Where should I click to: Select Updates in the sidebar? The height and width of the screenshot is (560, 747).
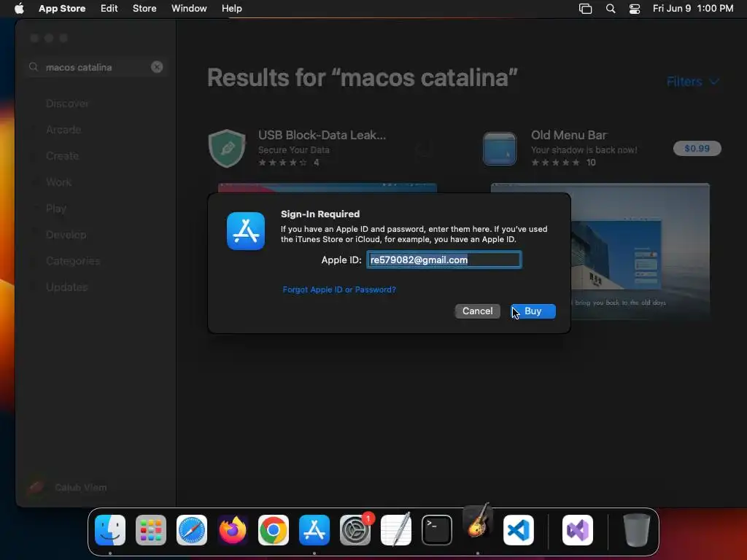[66, 287]
